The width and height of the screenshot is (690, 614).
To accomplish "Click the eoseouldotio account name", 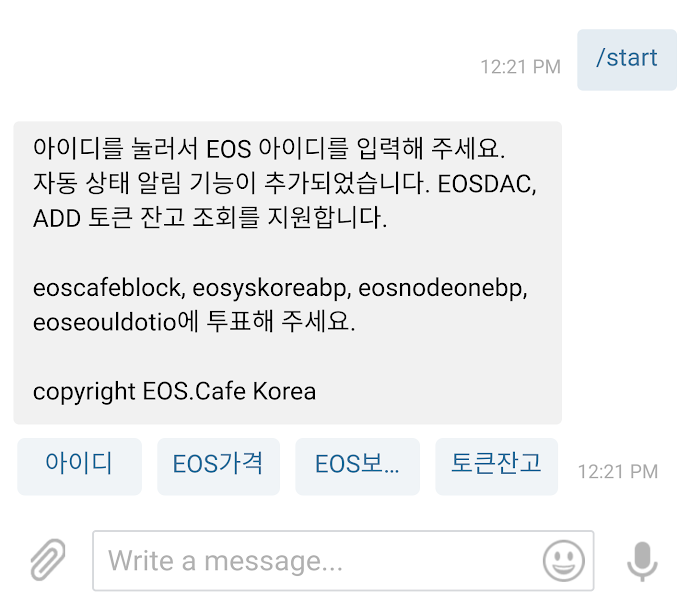I will coord(105,322).
